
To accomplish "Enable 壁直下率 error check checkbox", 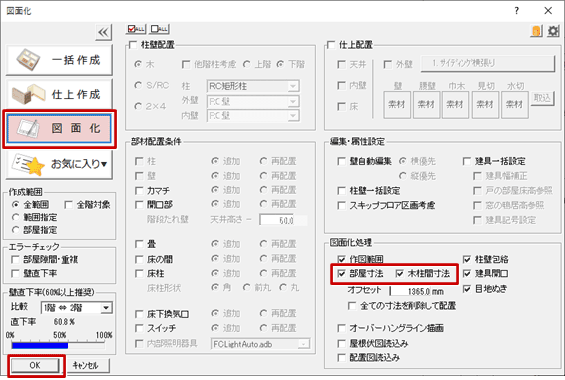I will click(x=15, y=273).
